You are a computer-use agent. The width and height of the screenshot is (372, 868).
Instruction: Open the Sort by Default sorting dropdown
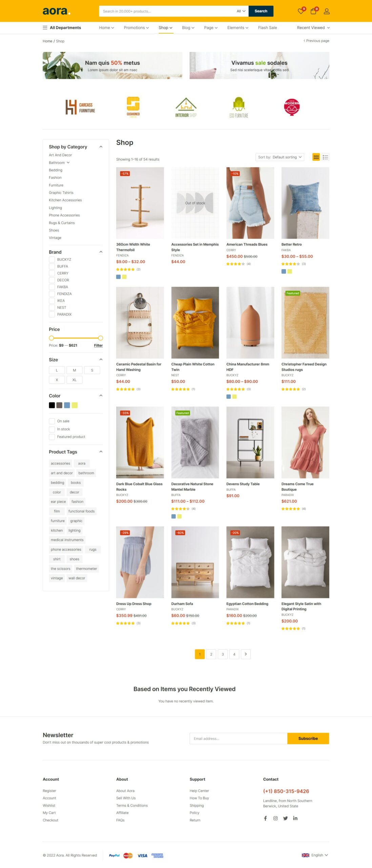(x=280, y=157)
